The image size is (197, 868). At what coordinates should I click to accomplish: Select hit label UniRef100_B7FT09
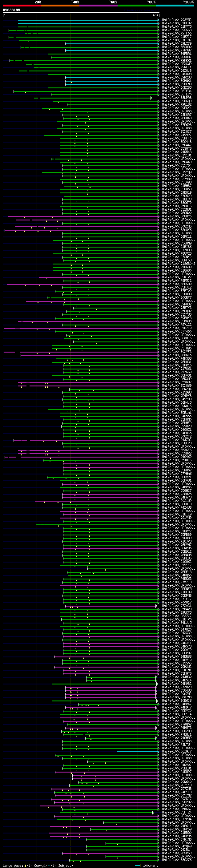point(176,291)
